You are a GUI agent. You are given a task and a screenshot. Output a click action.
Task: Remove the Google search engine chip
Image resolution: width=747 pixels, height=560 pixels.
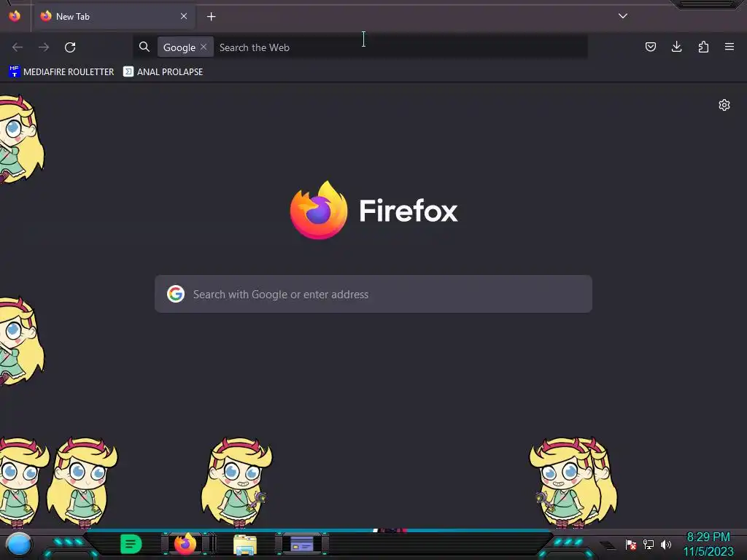click(204, 47)
